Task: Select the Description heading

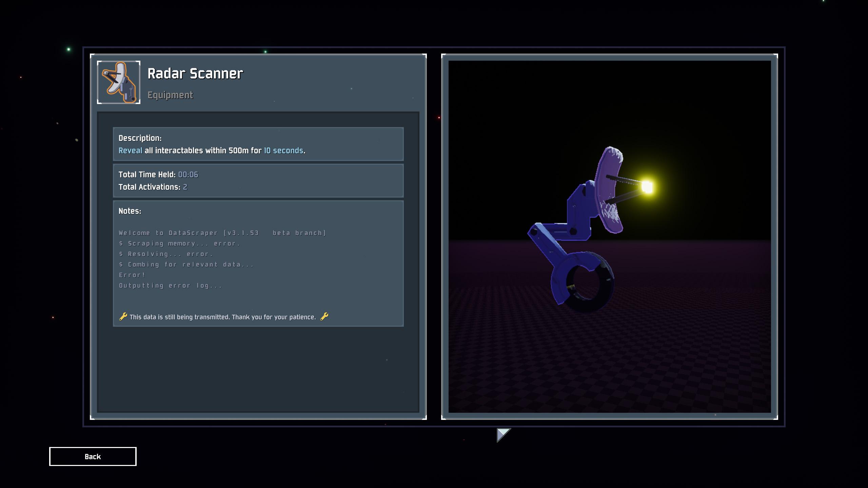Action: click(x=140, y=138)
